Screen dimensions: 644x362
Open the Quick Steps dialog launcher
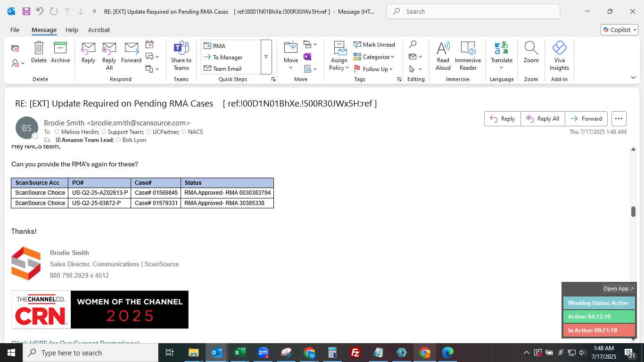273,79
